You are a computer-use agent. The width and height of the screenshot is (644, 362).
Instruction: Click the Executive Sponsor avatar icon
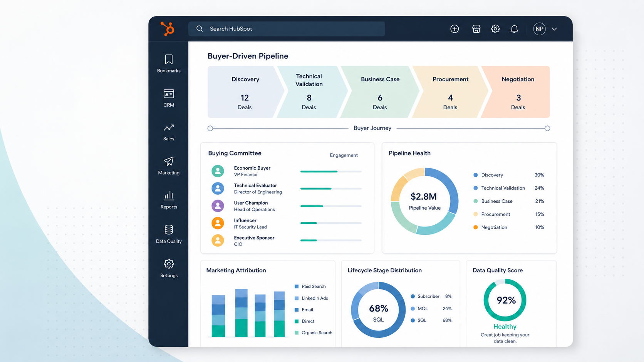[x=218, y=240]
